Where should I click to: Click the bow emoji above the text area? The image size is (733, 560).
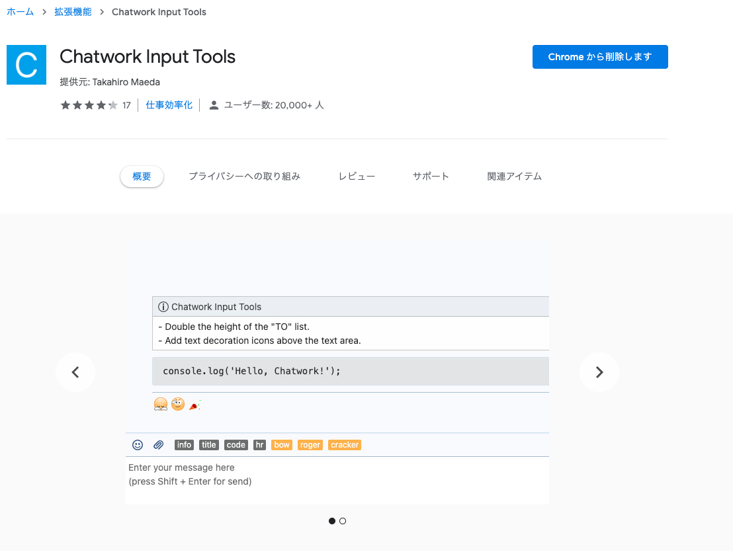click(x=160, y=403)
